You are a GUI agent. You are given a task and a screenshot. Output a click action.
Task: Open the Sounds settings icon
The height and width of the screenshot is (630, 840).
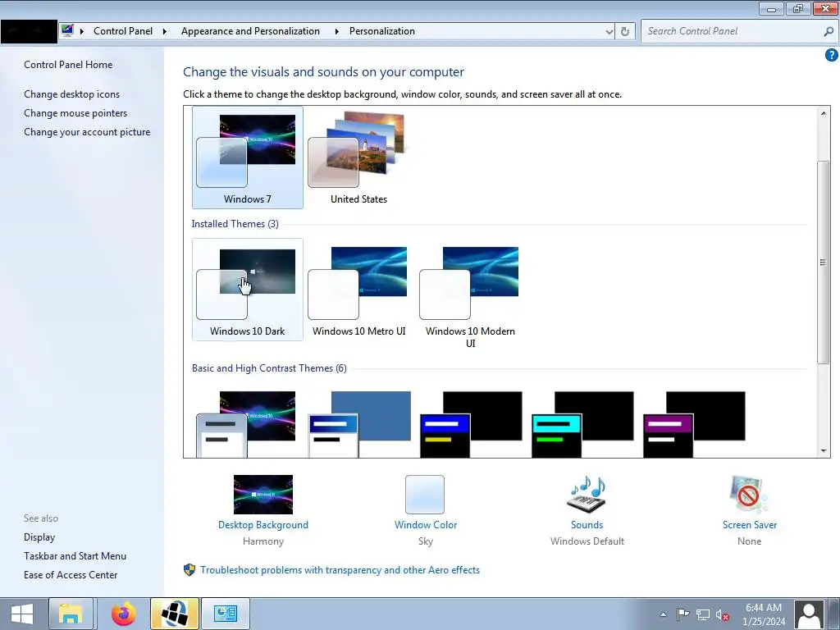tap(587, 495)
